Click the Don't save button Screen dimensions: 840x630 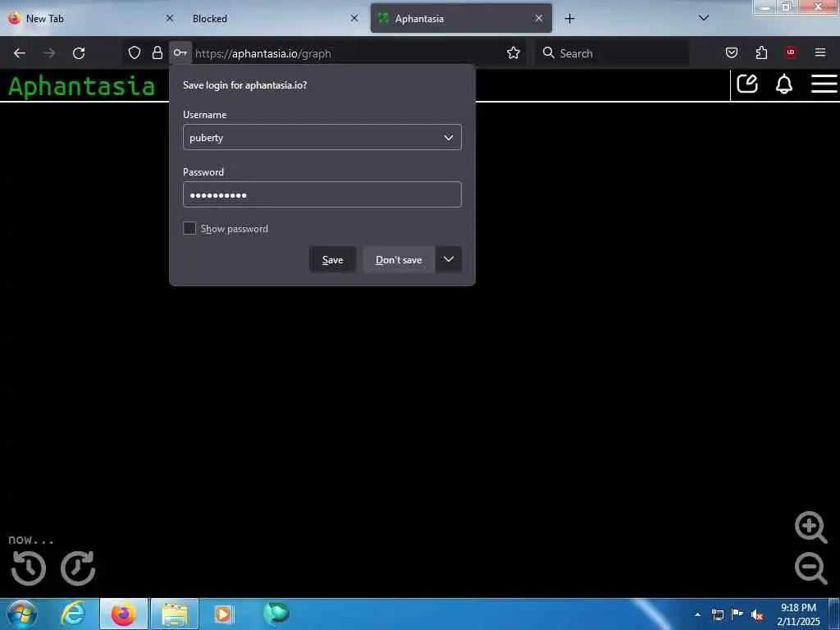[399, 259]
